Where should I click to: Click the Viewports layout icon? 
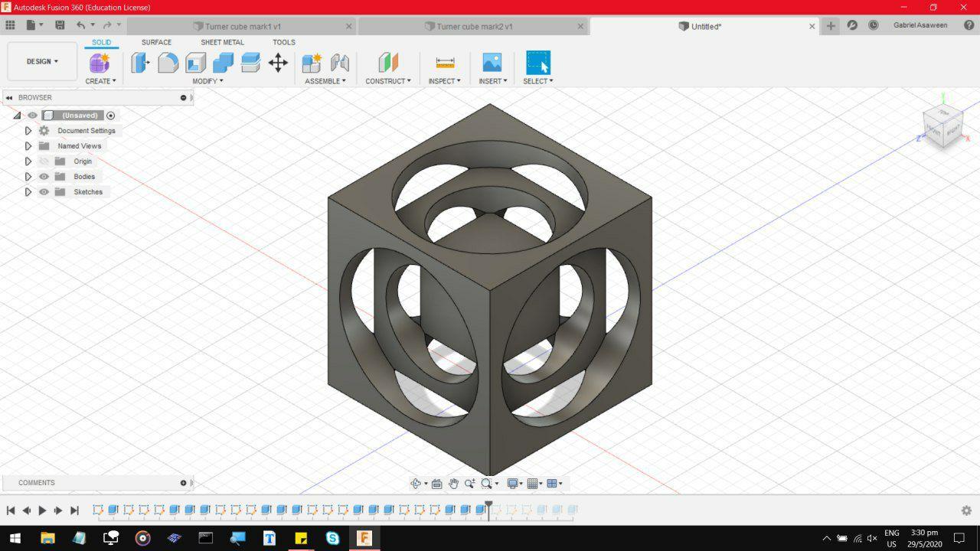point(552,483)
